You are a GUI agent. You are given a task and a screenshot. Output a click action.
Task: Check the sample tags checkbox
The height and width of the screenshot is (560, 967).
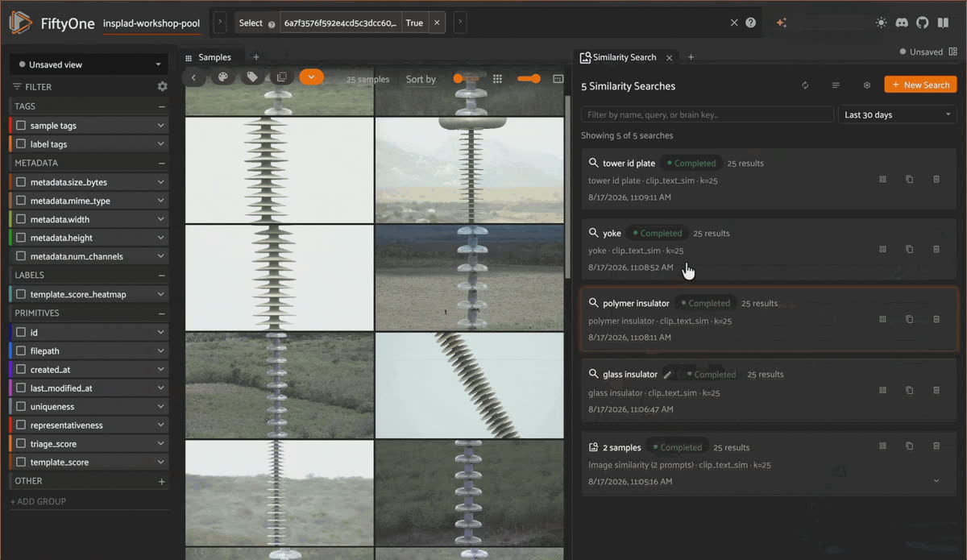pos(21,126)
